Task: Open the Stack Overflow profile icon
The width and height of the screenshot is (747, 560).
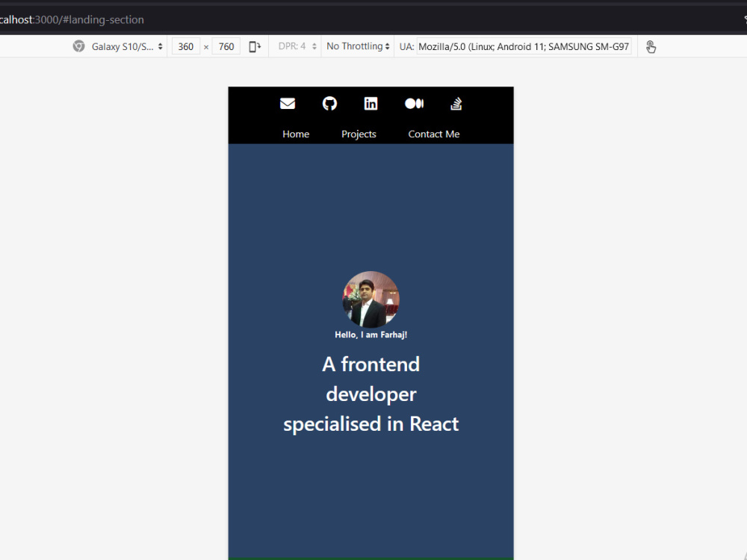Action: pos(456,103)
